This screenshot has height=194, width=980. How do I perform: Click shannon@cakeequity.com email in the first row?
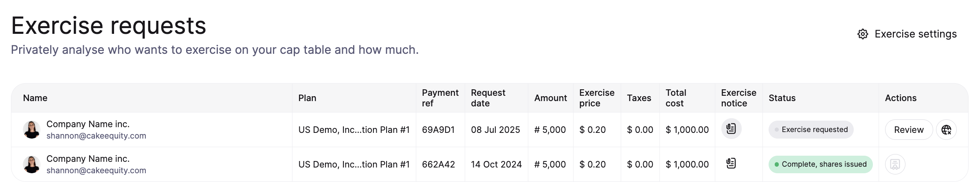[x=96, y=136]
